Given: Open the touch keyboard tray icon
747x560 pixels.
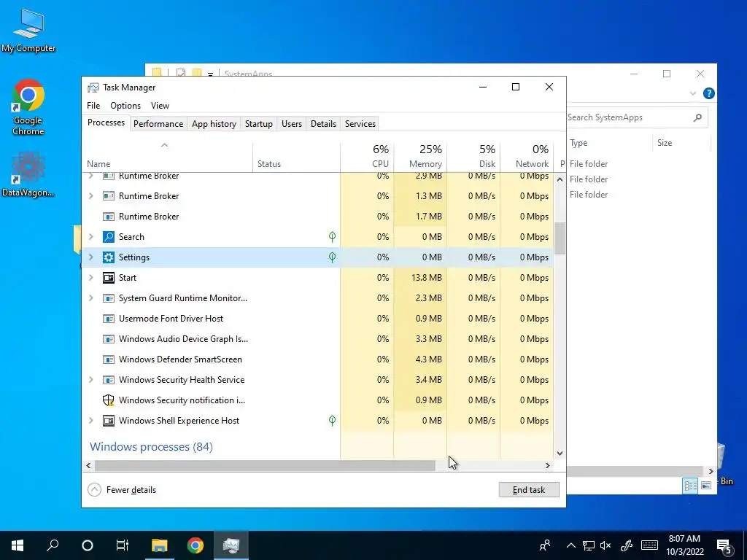Looking at the screenshot, I should pyautogui.click(x=649, y=545).
